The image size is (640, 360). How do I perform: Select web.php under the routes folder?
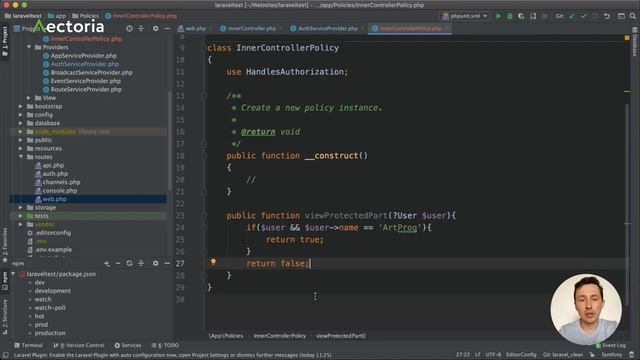[54, 199]
